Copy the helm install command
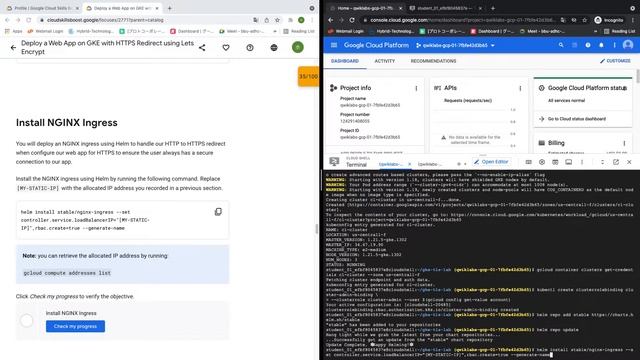 pos(218,211)
